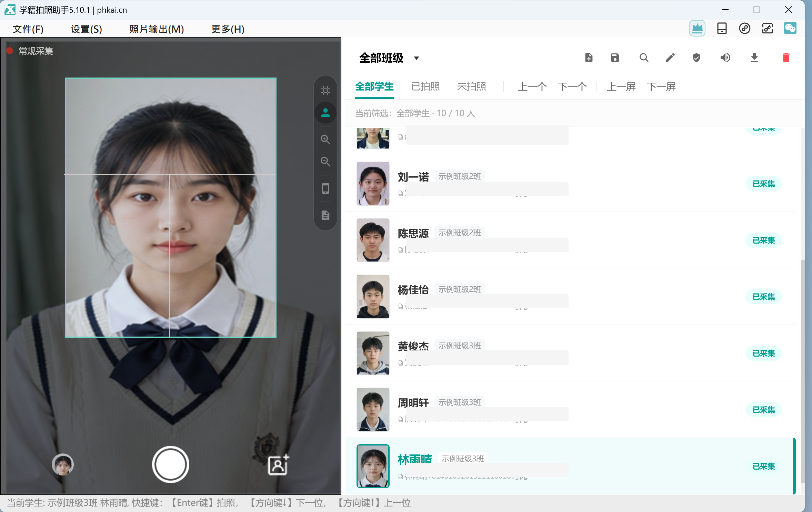Click the 上一个 previous student button

(532, 86)
